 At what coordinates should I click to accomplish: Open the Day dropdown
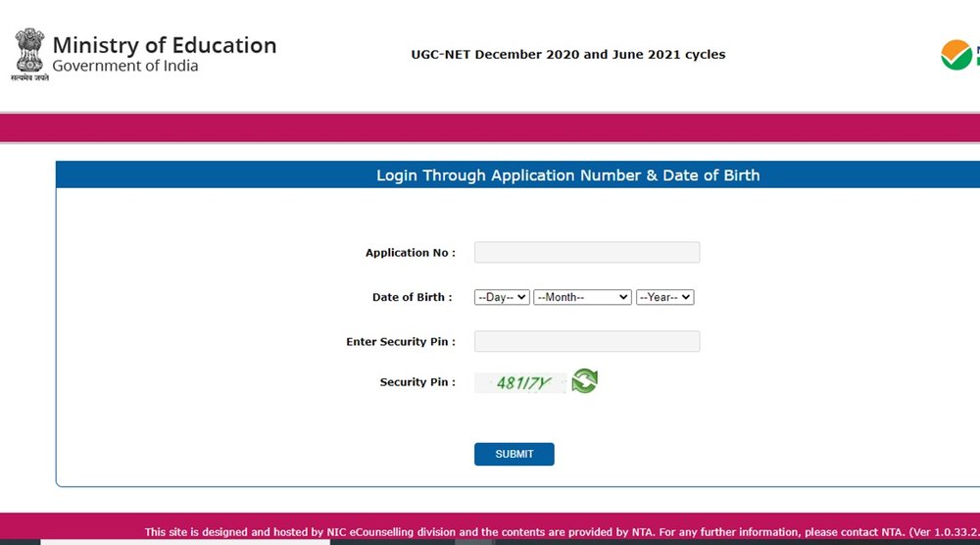502,298
